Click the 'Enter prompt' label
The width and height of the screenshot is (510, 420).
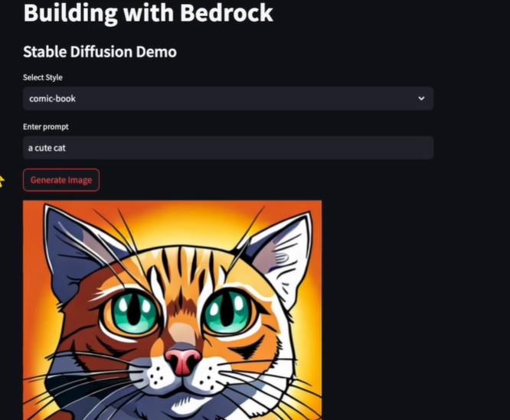(x=45, y=127)
